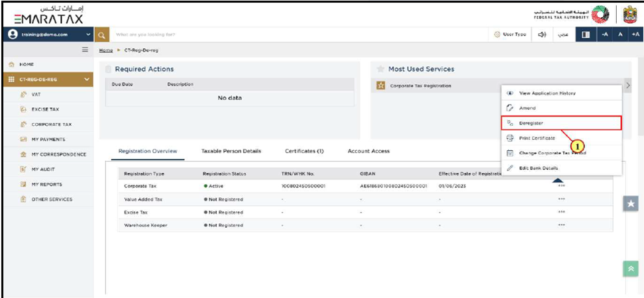Toggle the contrast mode icon
The width and height of the screenshot is (644, 298).
coord(586,34)
